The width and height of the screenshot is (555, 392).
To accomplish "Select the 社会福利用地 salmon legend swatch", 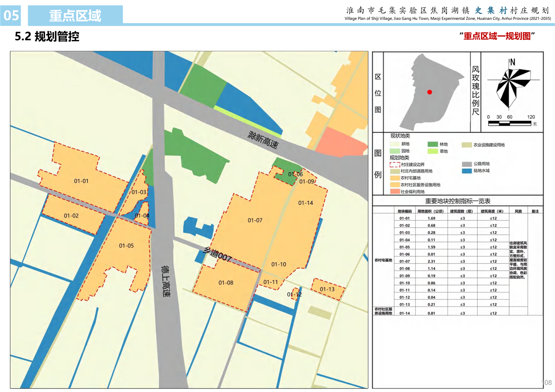I will 395,191.
